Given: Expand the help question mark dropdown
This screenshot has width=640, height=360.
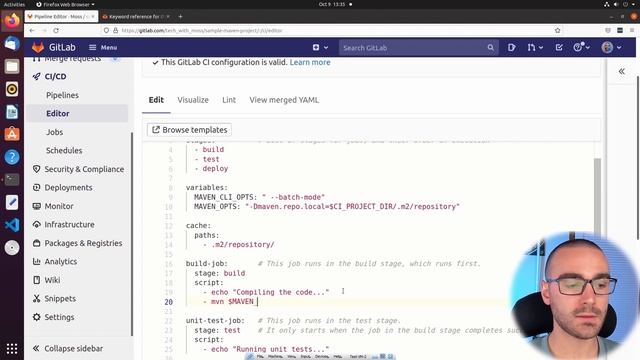Looking at the screenshot, I should (x=581, y=47).
